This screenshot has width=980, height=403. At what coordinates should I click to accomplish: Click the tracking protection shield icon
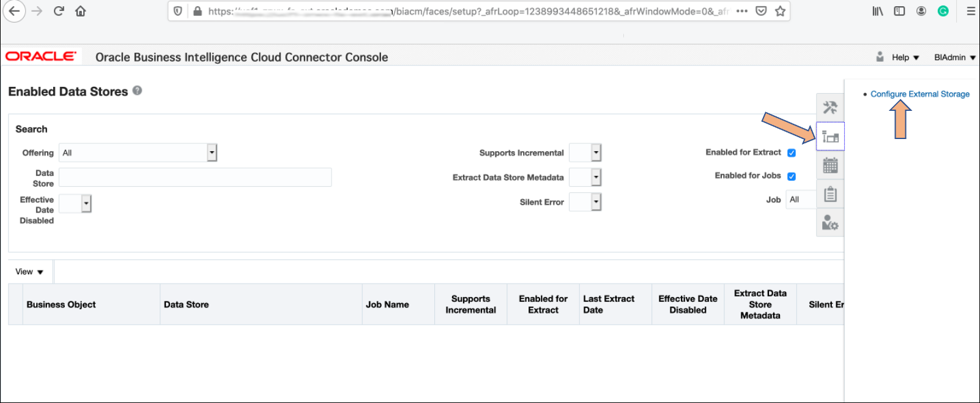(177, 11)
